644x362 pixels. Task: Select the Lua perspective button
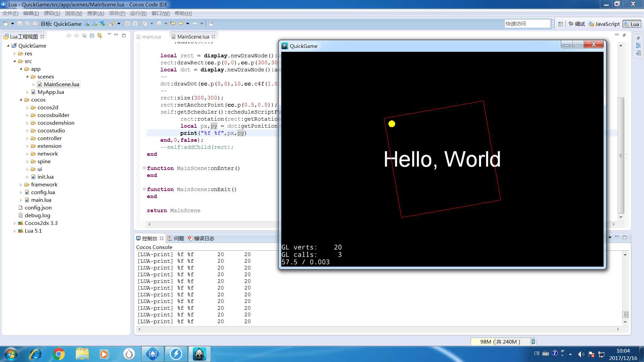(632, 24)
